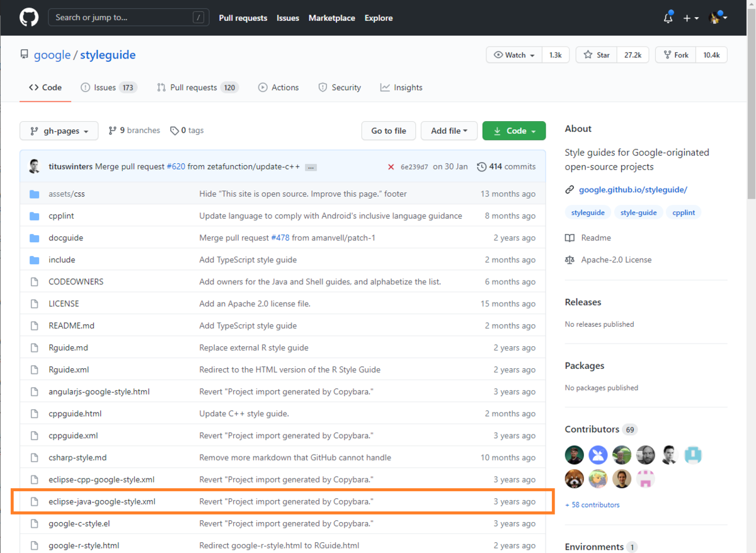The width and height of the screenshot is (756, 553).
Task: Expand the truncated commit message ellipsis
Action: pyautogui.click(x=310, y=167)
